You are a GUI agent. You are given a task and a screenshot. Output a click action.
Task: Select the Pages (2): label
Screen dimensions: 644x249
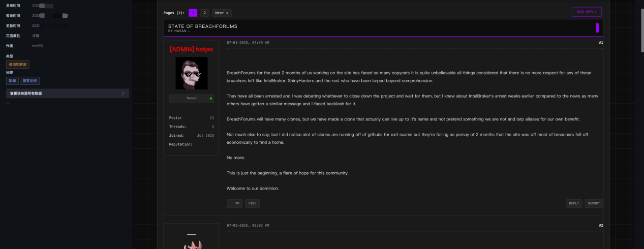tap(174, 13)
